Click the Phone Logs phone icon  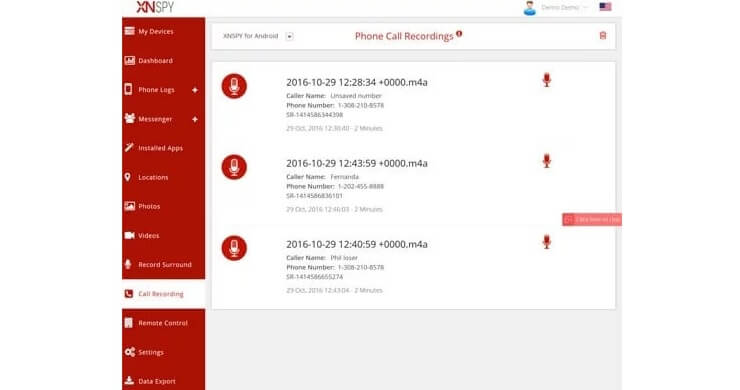(128, 89)
